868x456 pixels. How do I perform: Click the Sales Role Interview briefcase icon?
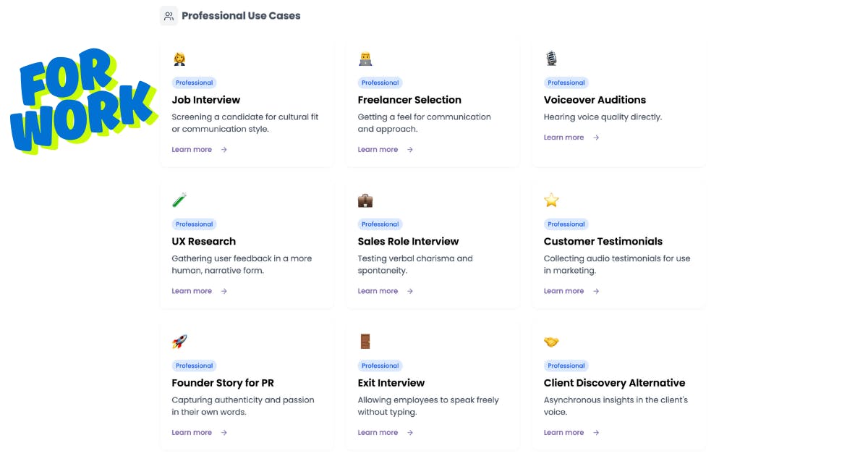365,200
